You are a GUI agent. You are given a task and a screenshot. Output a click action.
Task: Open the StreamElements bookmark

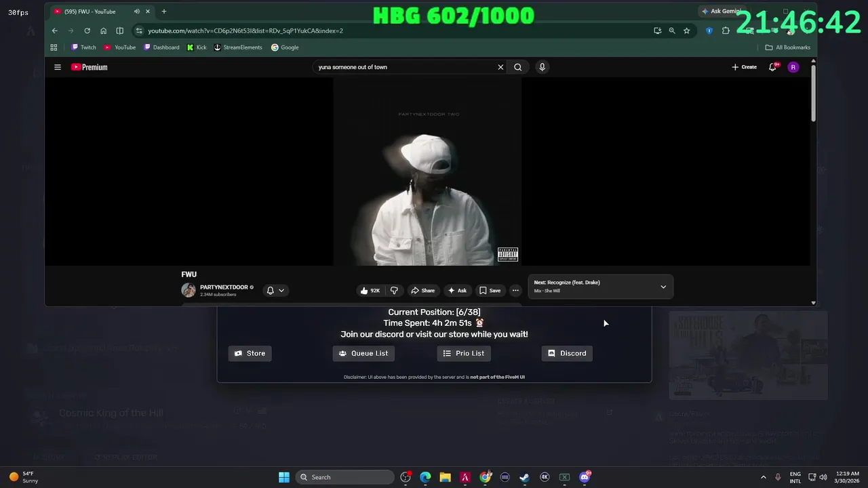(238, 47)
